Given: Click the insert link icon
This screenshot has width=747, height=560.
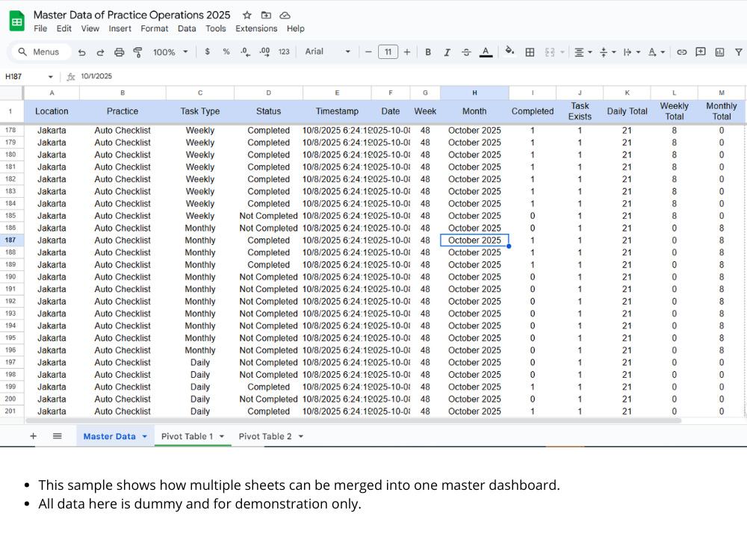Looking at the screenshot, I should click(x=682, y=52).
